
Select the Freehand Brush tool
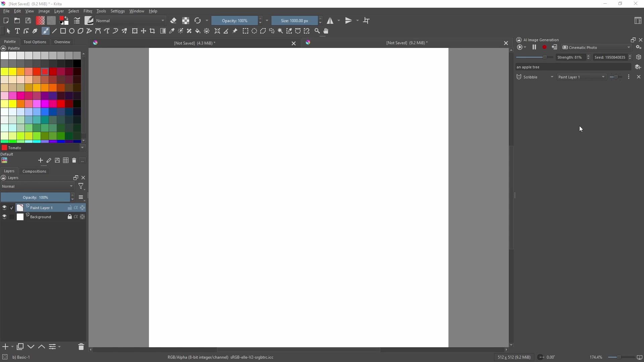[x=46, y=31]
